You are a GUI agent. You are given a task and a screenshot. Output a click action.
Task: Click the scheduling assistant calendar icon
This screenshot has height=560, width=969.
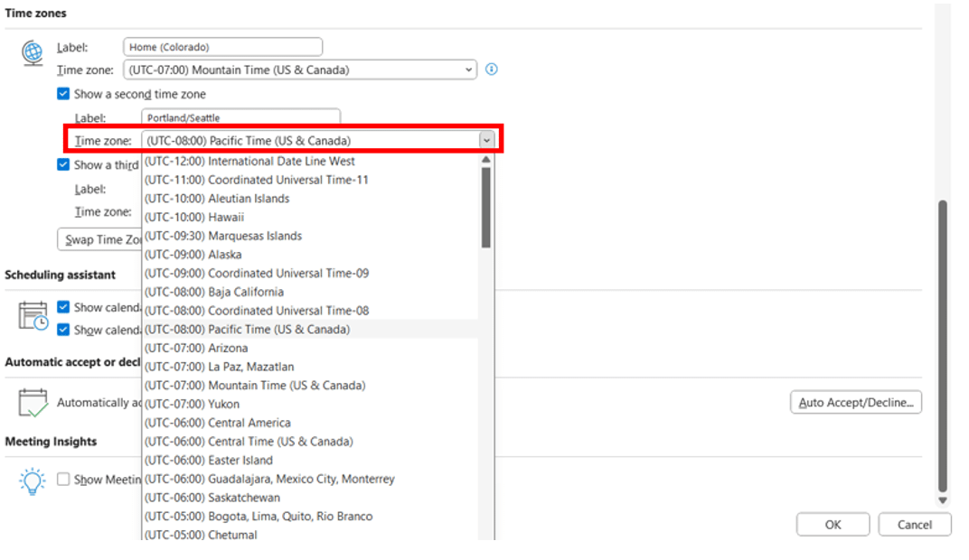tap(33, 315)
